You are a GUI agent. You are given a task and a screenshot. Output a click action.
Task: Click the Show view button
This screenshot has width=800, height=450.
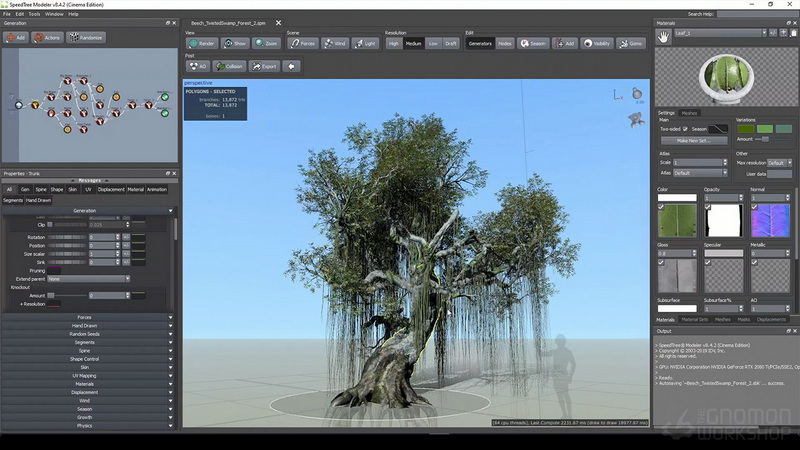235,43
